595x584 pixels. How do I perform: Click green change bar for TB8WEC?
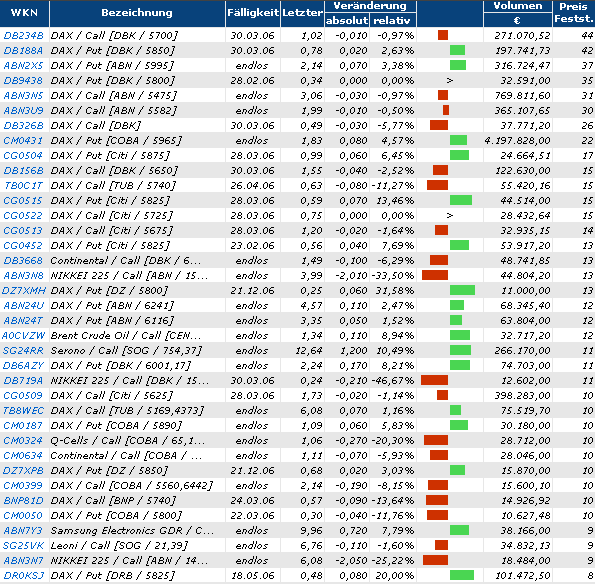456,410
